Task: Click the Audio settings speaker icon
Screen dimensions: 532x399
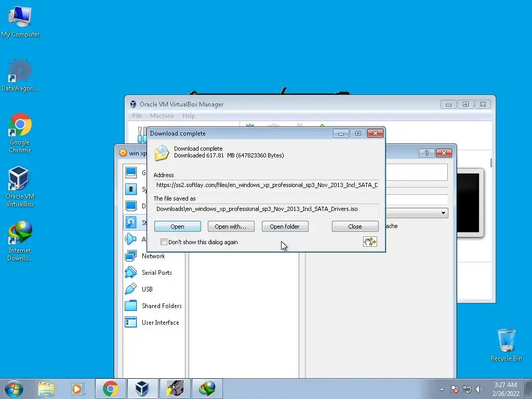Action: click(x=131, y=239)
